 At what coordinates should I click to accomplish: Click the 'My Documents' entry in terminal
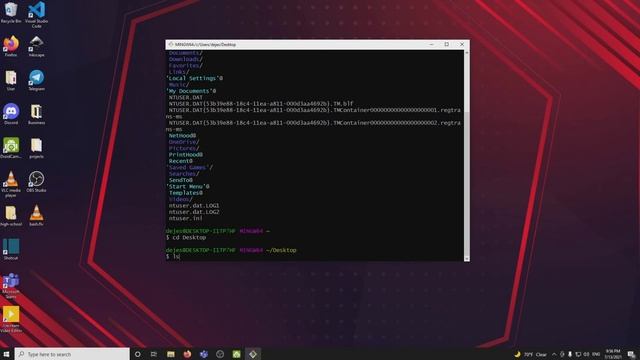pos(191,91)
